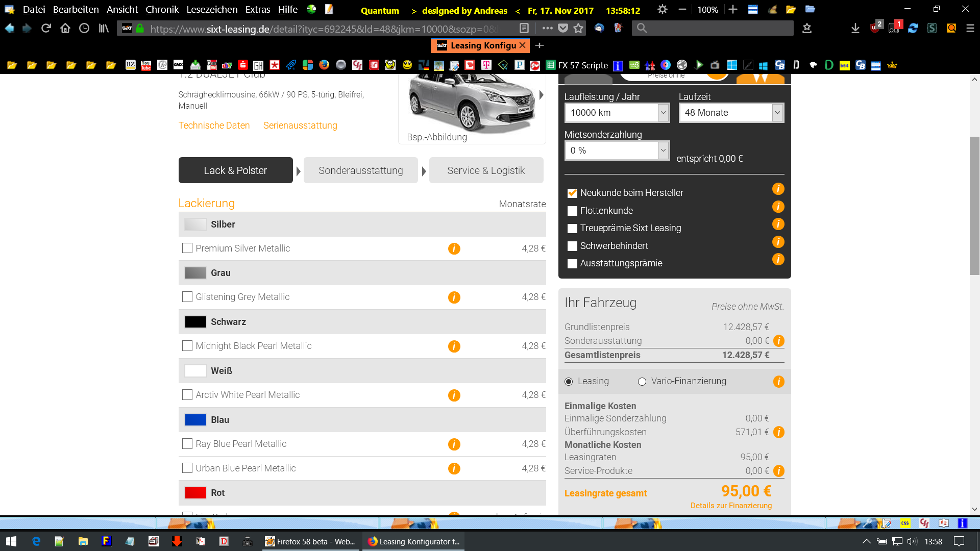The width and height of the screenshot is (980, 551).
Task: Go to the browser home page icon
Action: (65, 29)
